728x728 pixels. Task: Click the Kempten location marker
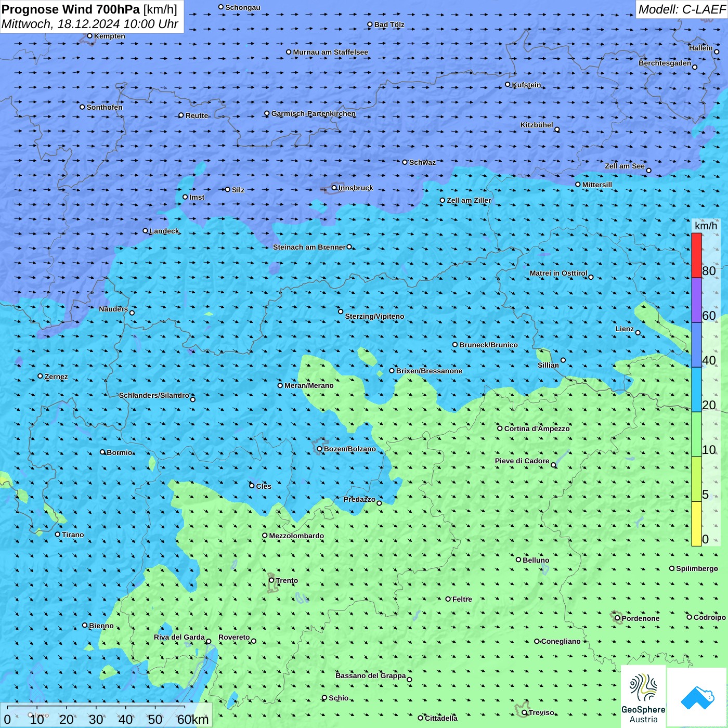(x=89, y=36)
